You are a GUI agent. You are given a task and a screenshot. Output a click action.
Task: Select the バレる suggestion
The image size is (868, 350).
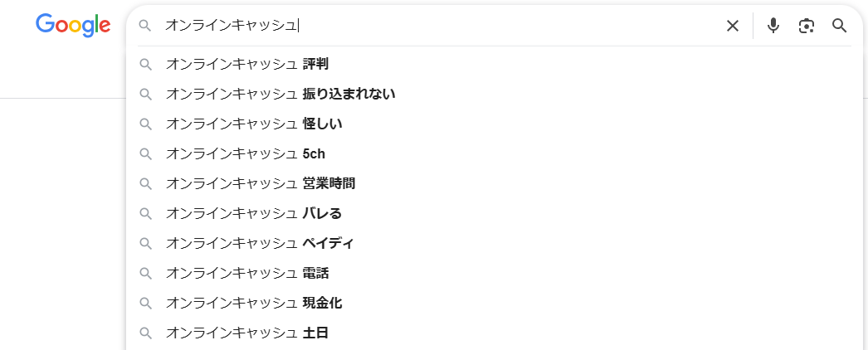pyautogui.click(x=254, y=213)
